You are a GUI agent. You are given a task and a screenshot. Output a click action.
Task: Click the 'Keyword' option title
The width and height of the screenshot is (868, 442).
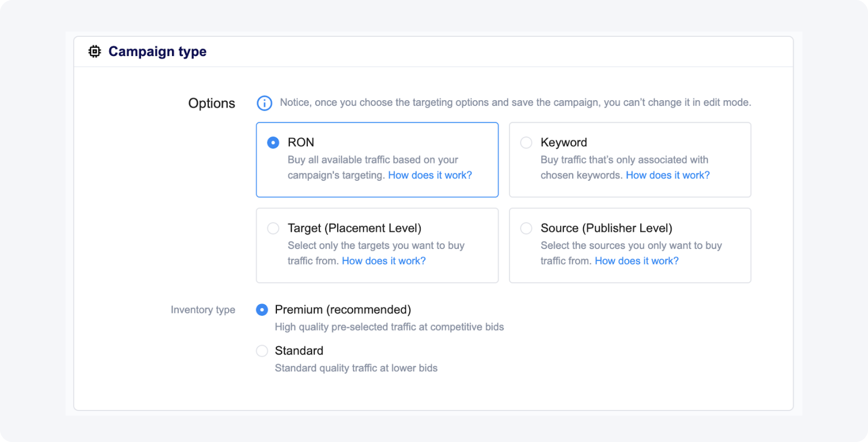click(x=564, y=143)
